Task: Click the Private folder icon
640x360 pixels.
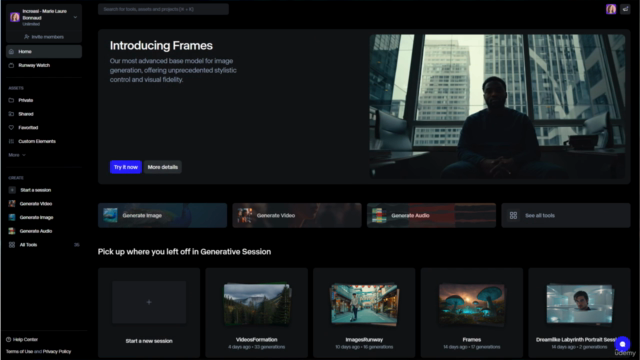Action: [11, 100]
